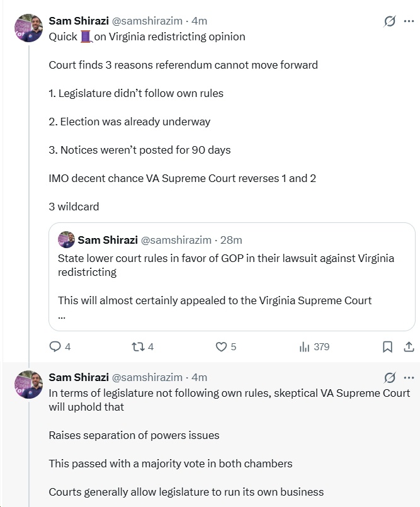Click the 4m timestamp of first tweet
Screen dimensions: 420x507
click(199, 21)
